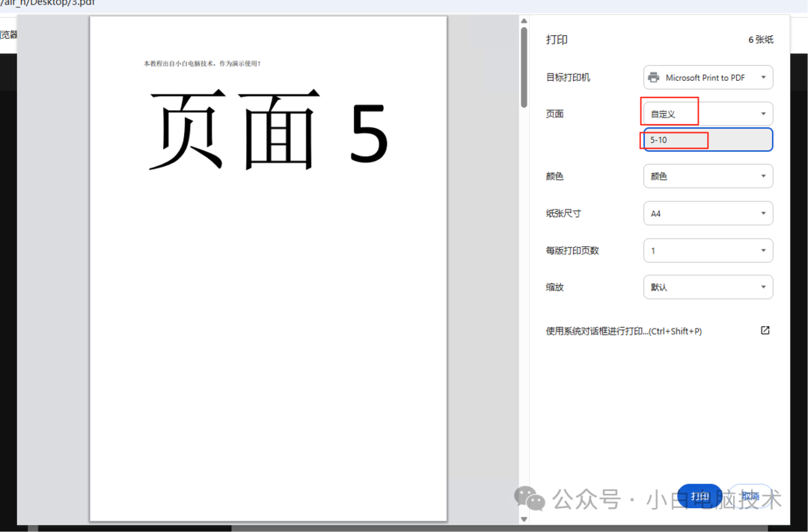Switch to the 览器 browser tab at top left
This screenshot has height=532, width=808.
coord(9,34)
